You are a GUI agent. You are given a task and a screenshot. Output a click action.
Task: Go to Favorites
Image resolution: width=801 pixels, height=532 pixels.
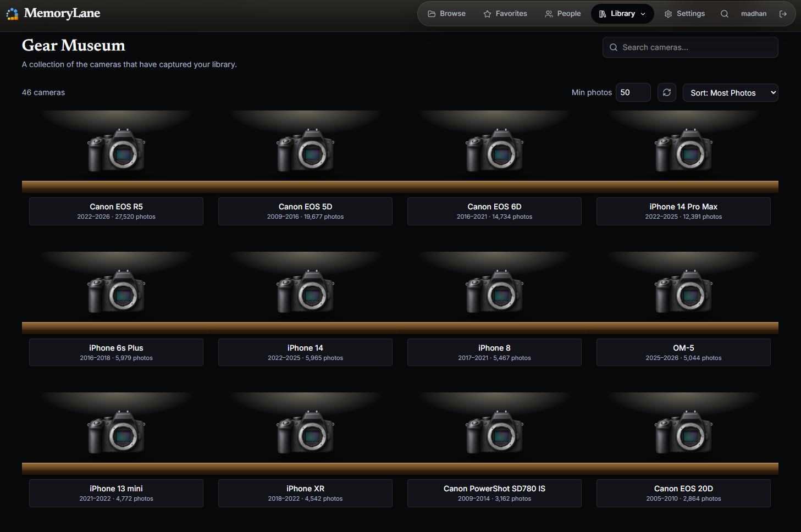tap(505, 14)
